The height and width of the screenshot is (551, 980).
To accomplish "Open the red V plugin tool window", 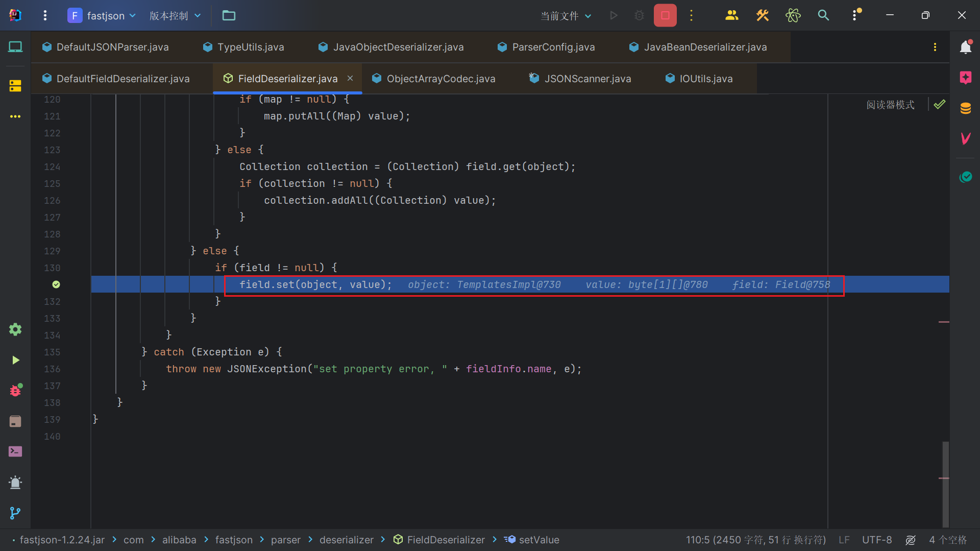I will [966, 138].
